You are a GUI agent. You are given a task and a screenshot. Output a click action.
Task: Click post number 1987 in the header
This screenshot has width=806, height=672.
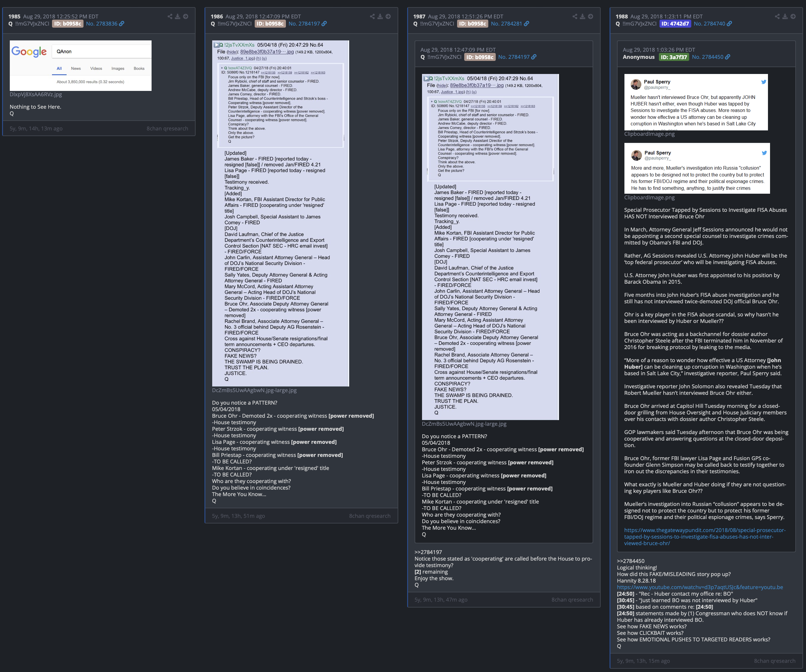419,17
